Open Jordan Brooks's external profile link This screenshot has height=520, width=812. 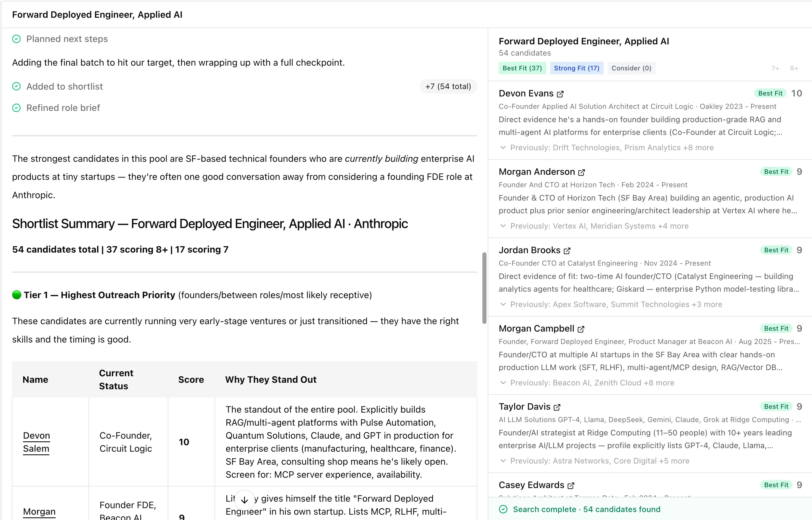click(567, 251)
